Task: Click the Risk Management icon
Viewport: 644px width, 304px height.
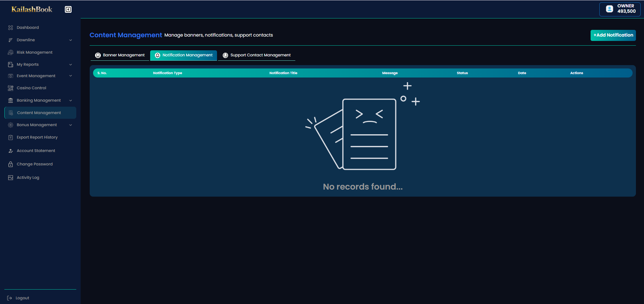Action: 10,52
